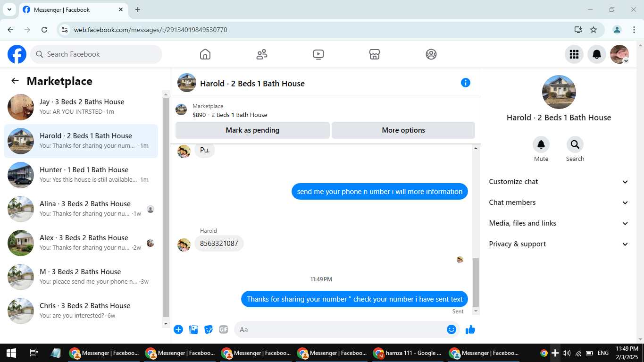Screen dimensions: 644x362
Task: Open the Jay · 3 Beds 2 Baths House chat
Action: [81, 107]
